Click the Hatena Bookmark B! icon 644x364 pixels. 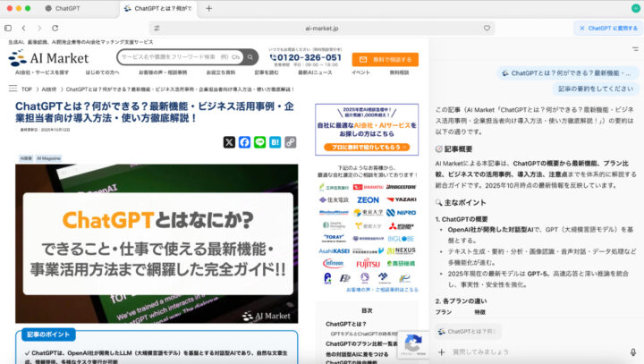275,142
